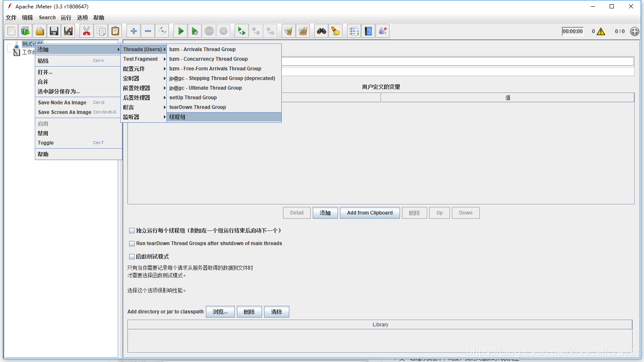
Task: Expand 定时器 submenu
Action: click(x=144, y=78)
